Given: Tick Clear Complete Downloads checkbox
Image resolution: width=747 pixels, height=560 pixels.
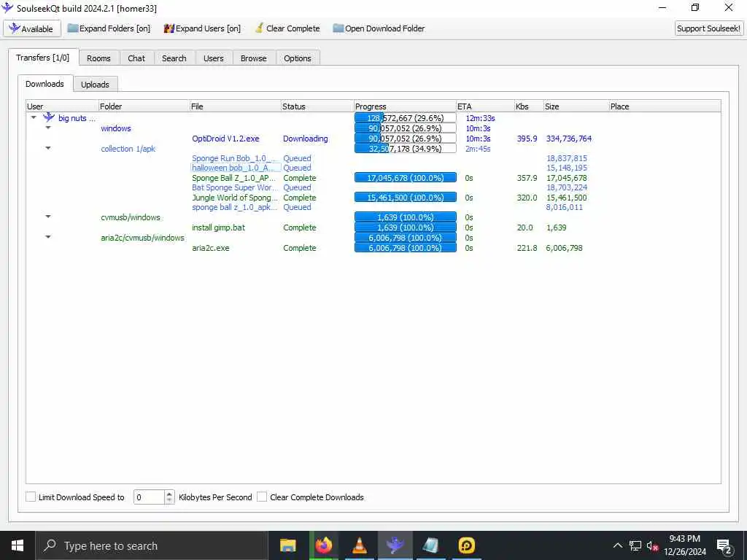Looking at the screenshot, I should tap(262, 497).
